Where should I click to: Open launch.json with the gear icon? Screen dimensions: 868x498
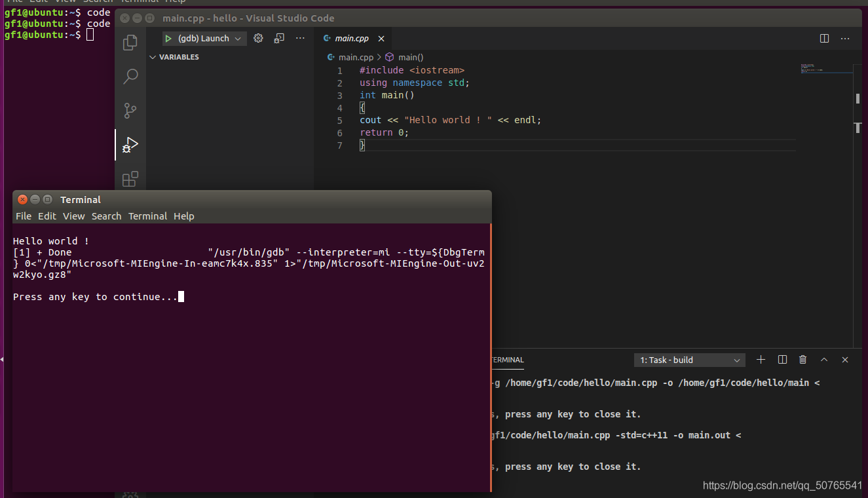[x=258, y=38]
